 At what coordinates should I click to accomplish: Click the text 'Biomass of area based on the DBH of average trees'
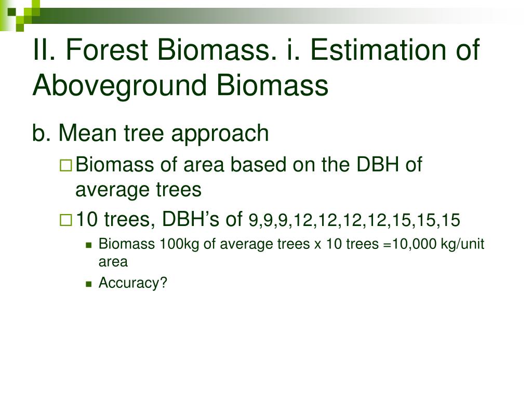249,177
